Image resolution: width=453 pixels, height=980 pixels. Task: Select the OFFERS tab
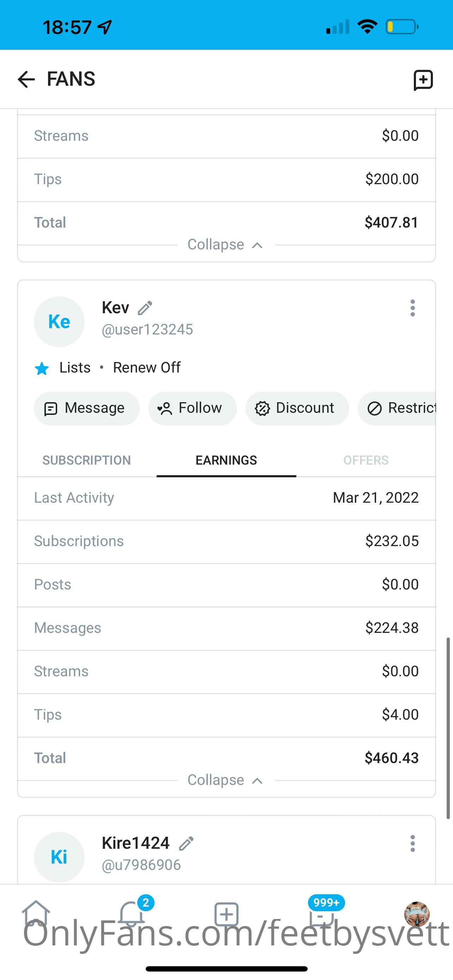coord(366,460)
